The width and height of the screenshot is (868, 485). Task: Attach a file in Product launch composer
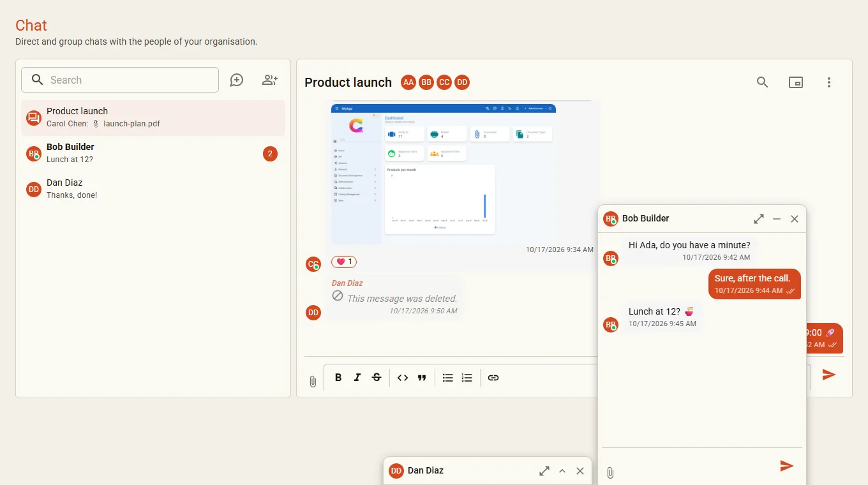313,381
